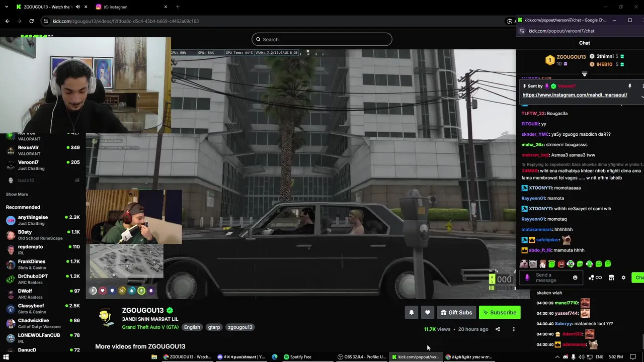This screenshot has width=644, height=362.
Task: Open anythingelse recommended channel
Action: point(43,220)
